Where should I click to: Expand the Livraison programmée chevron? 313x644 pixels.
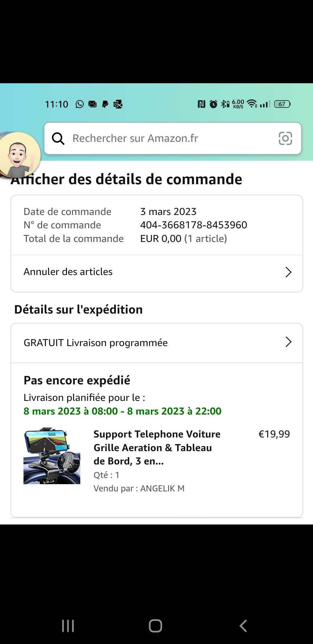(x=288, y=342)
